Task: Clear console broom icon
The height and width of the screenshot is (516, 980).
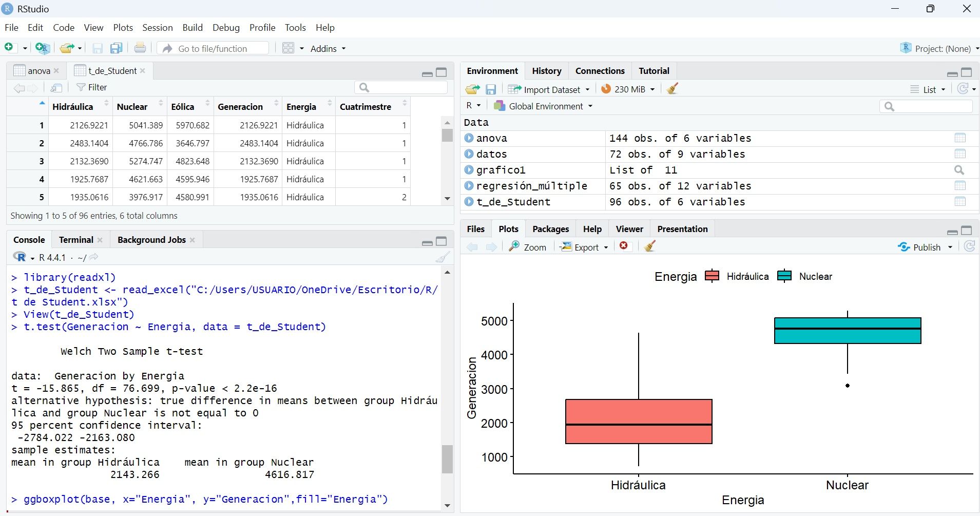Action: click(x=443, y=257)
